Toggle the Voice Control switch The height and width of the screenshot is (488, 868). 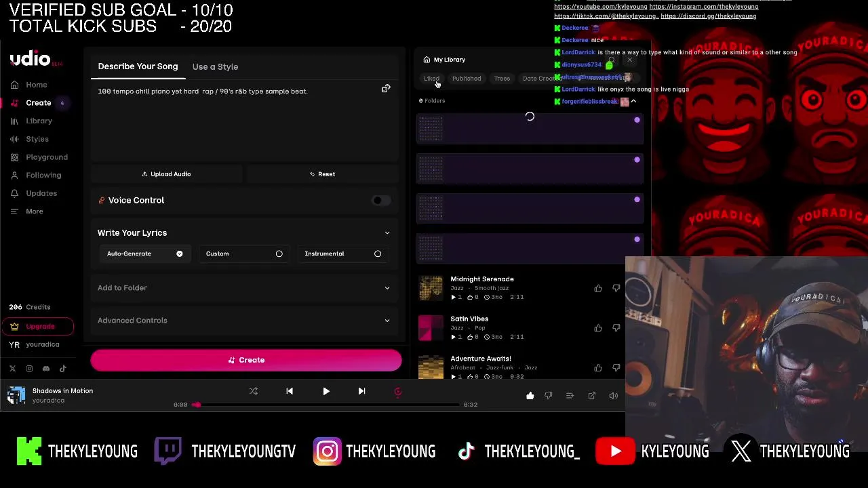click(381, 200)
